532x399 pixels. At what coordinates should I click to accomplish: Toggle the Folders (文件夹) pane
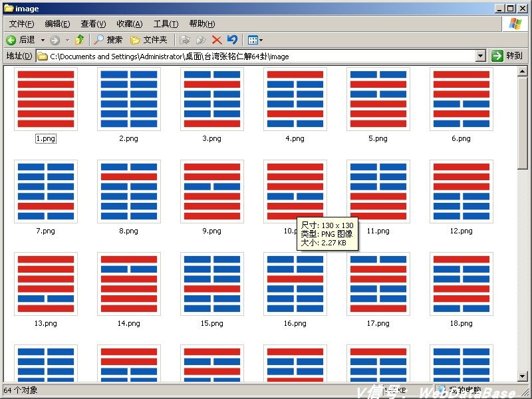point(149,40)
